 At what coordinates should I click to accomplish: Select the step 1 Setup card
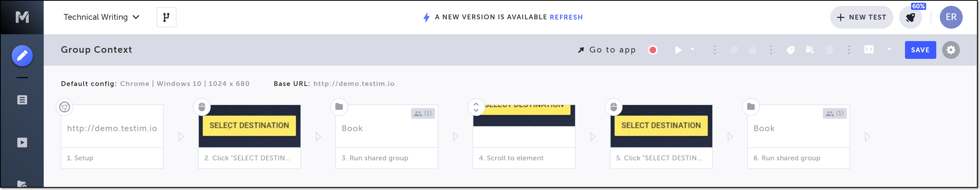click(x=112, y=136)
